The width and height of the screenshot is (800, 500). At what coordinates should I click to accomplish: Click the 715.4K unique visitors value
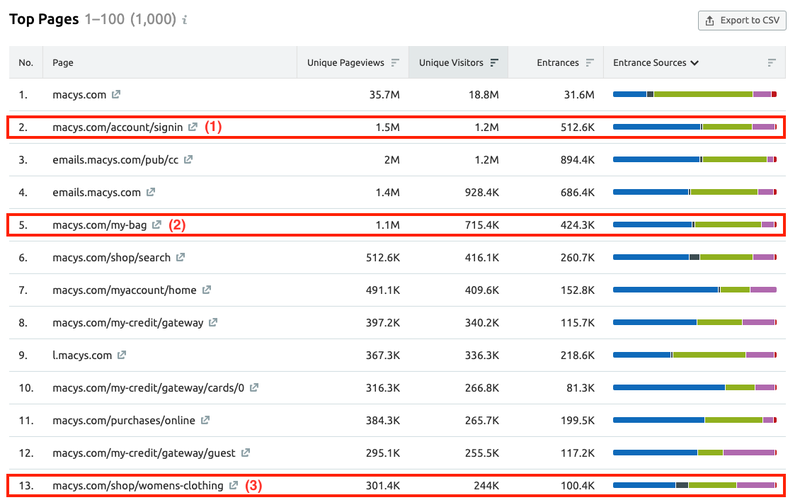[482, 225]
